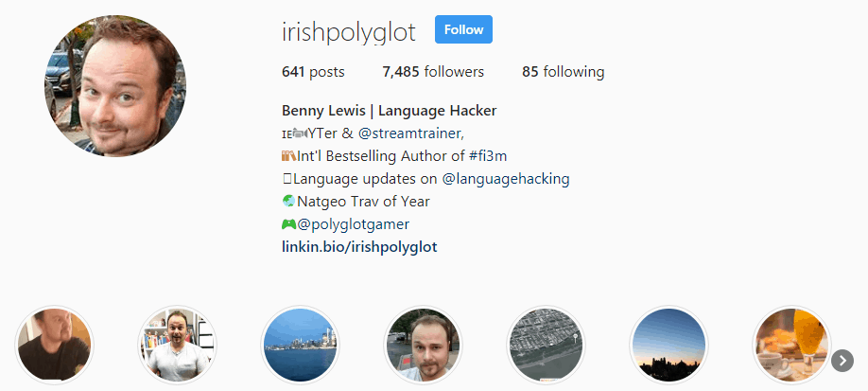Open first highlight with man in black shirt
This screenshot has width=868, height=391.
(54, 345)
